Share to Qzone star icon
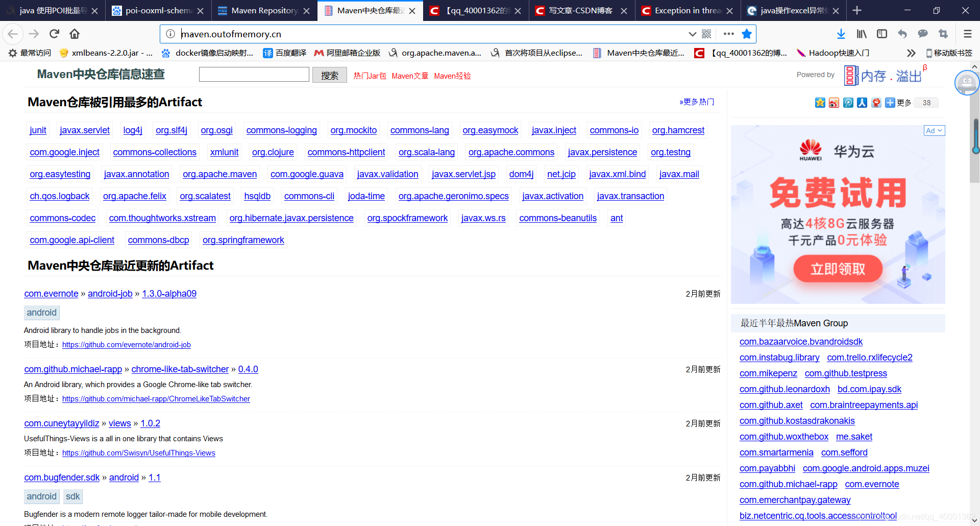 (x=820, y=103)
